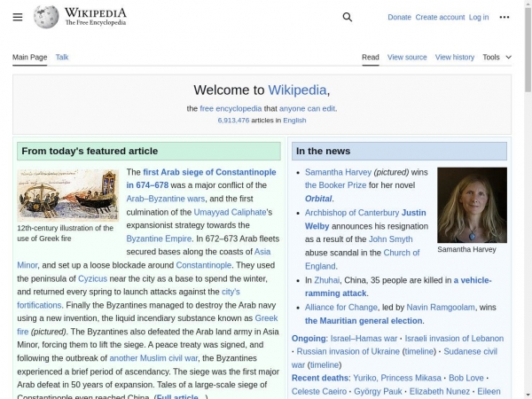The width and height of the screenshot is (532, 399).
Task: Open the Byzantine Empire link
Action: tap(159, 239)
